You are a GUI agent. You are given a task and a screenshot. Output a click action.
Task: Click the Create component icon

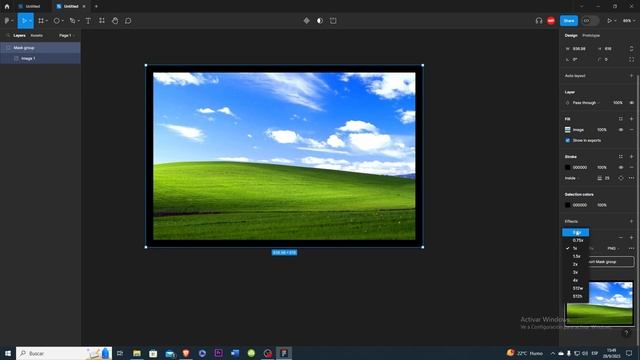[307, 21]
